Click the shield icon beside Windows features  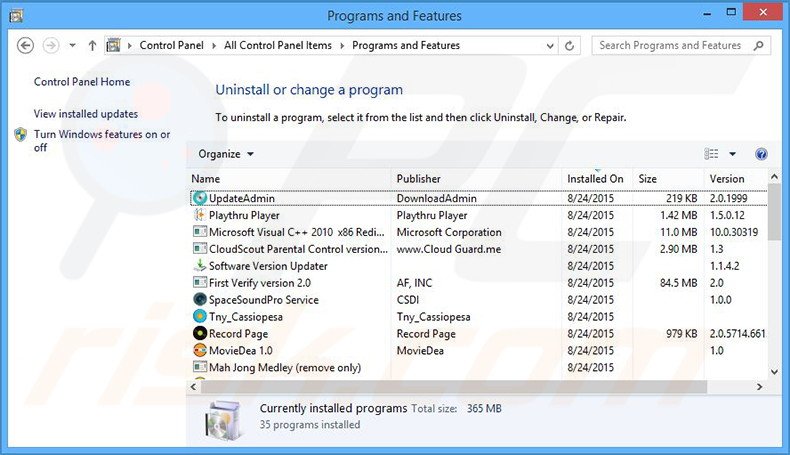point(21,135)
